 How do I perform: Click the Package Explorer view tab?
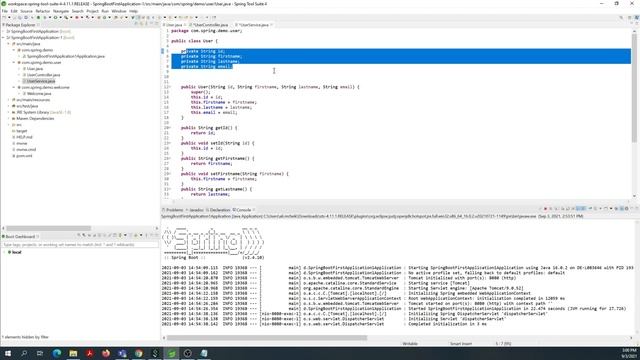coord(19,25)
